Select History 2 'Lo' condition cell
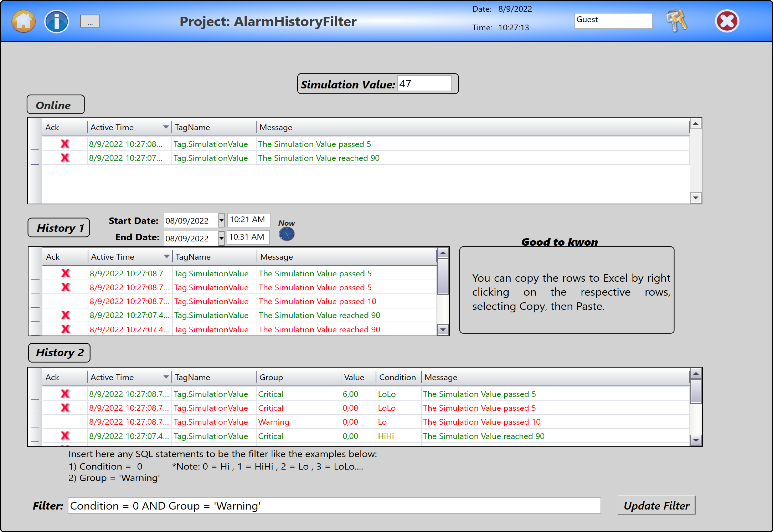 point(399,422)
